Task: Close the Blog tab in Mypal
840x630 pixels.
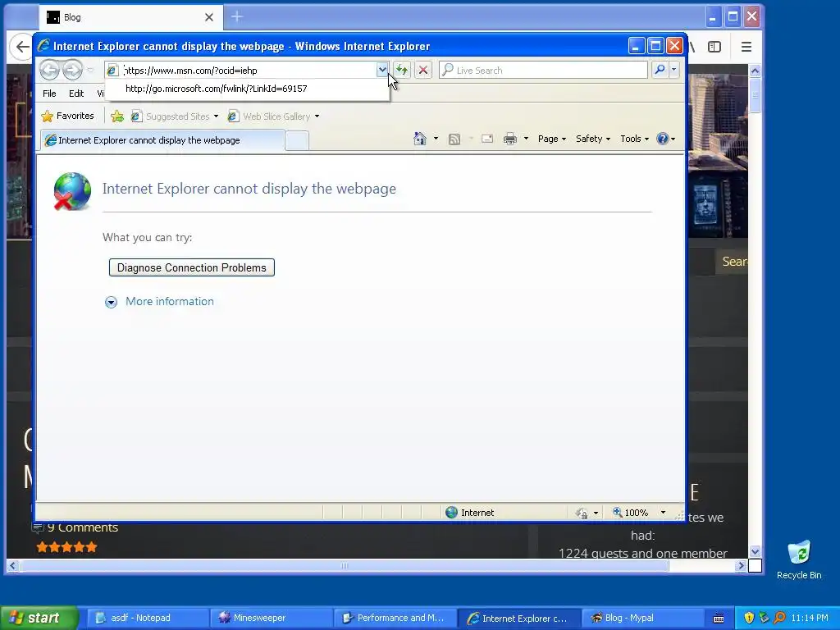Action: [209, 17]
